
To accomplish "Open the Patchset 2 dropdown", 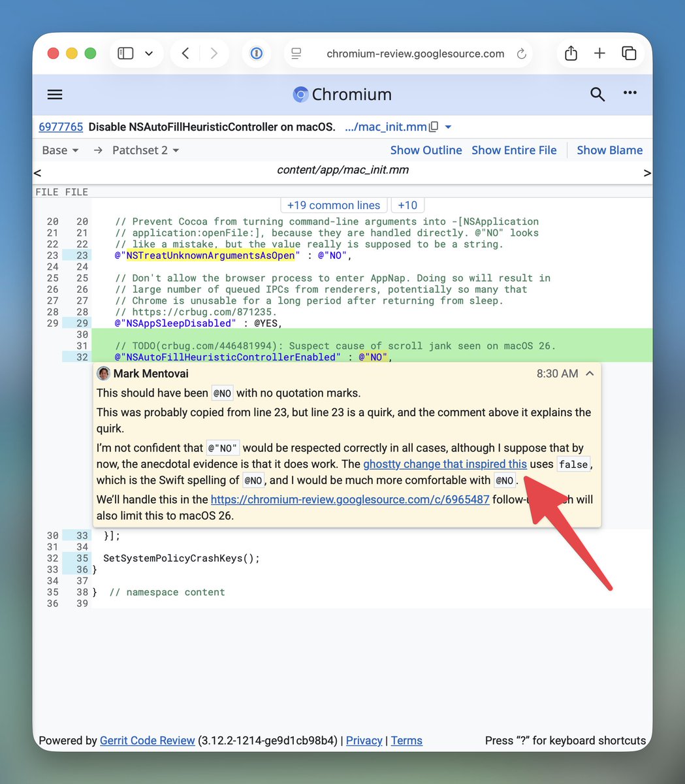I will pyautogui.click(x=146, y=150).
